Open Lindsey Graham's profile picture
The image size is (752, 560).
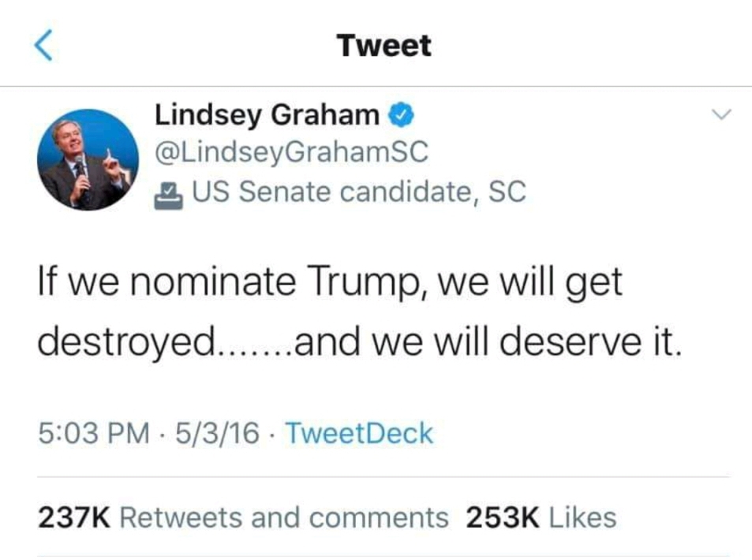[x=88, y=159]
